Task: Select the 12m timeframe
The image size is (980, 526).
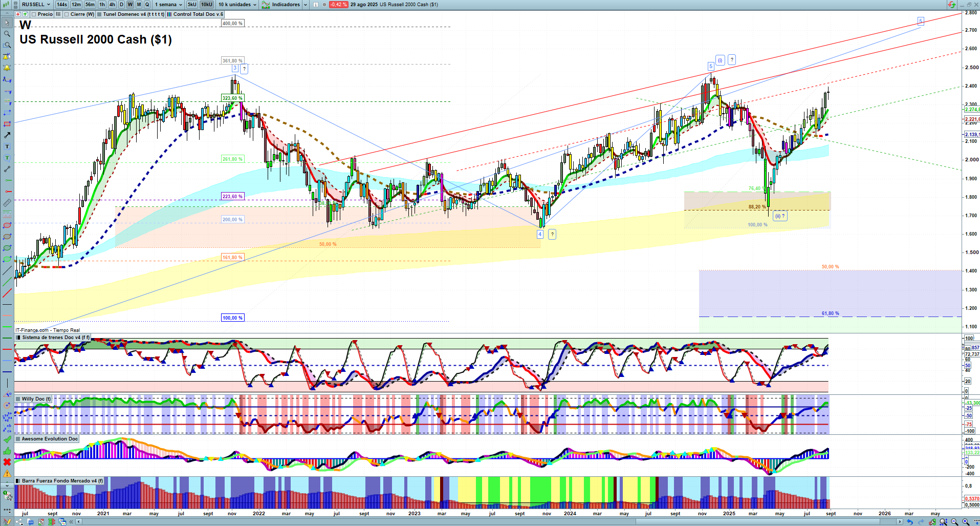Action: (76, 5)
